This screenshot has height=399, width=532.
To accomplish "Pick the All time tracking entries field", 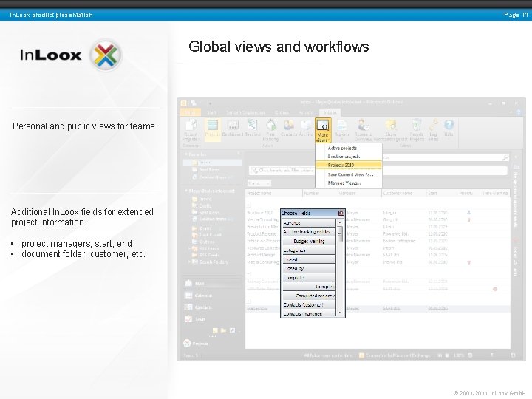I will 309,232.
